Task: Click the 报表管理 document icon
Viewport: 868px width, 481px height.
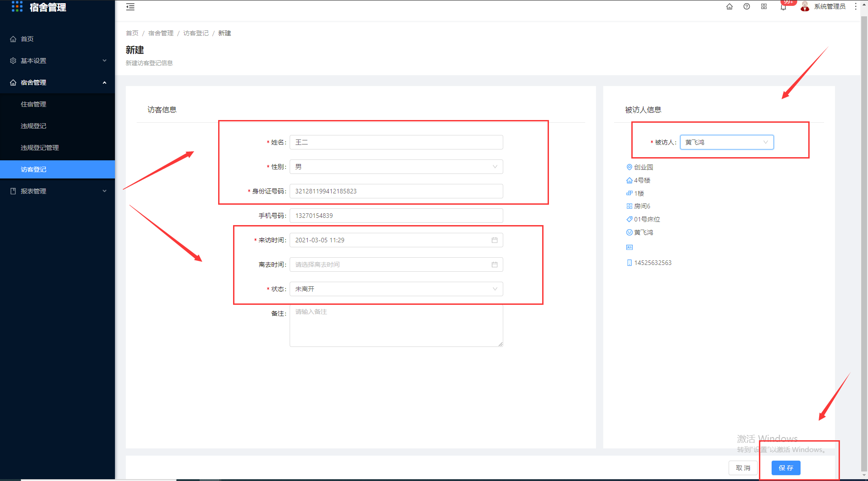Action: (x=13, y=191)
